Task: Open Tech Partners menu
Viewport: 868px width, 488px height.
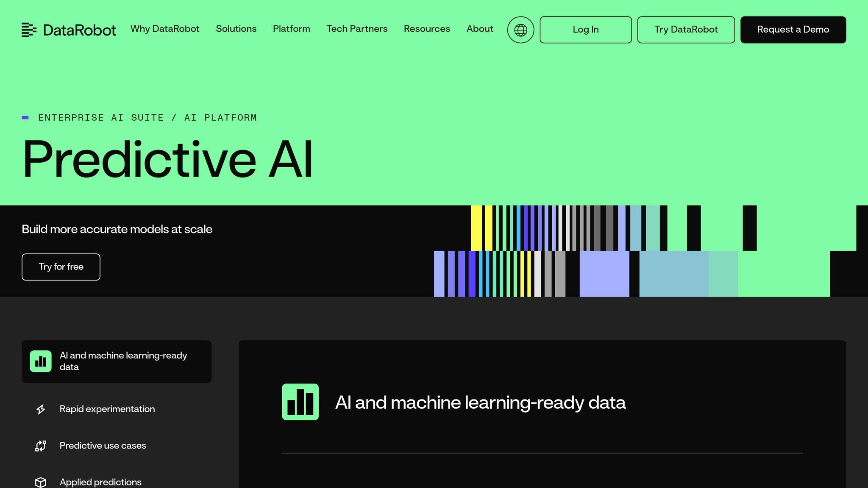Action: 357,29
